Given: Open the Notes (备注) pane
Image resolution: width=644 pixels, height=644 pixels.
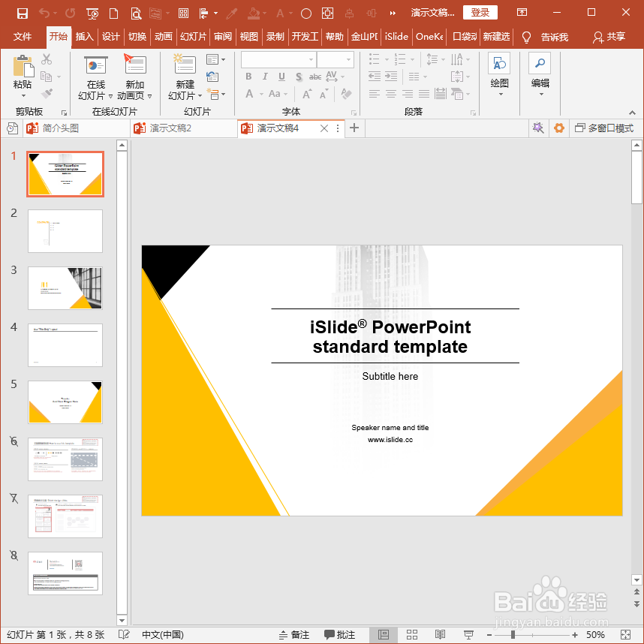Looking at the screenshot, I should click(294, 634).
